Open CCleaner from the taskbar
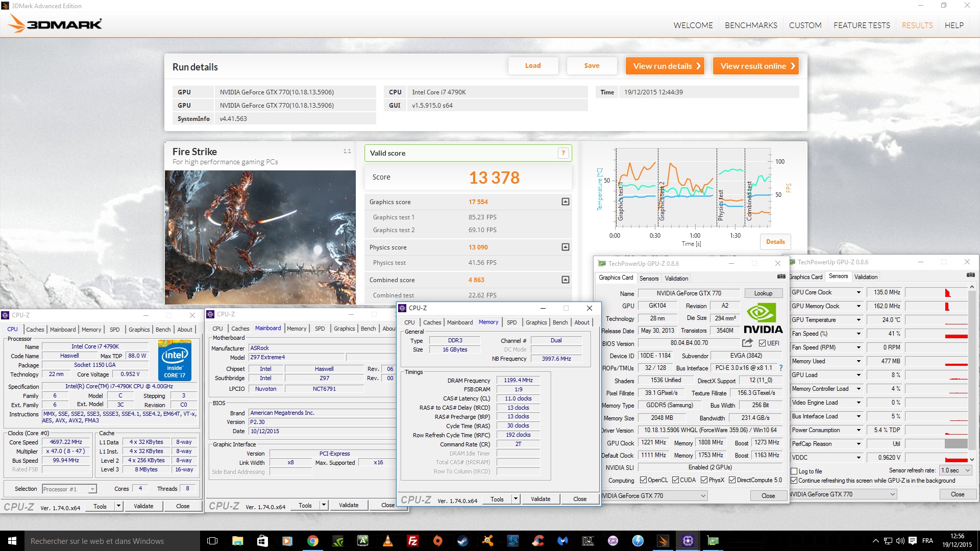Image resolution: width=980 pixels, height=551 pixels. click(537, 541)
